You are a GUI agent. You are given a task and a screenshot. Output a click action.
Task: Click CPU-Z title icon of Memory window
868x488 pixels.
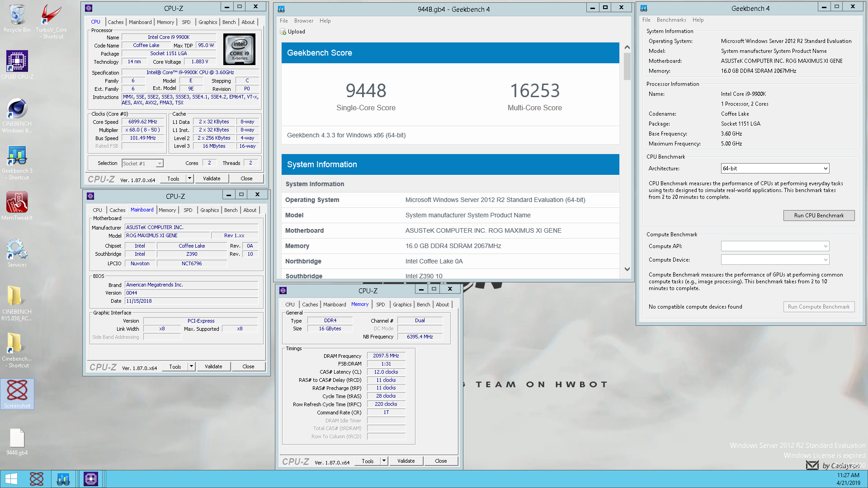(283, 291)
